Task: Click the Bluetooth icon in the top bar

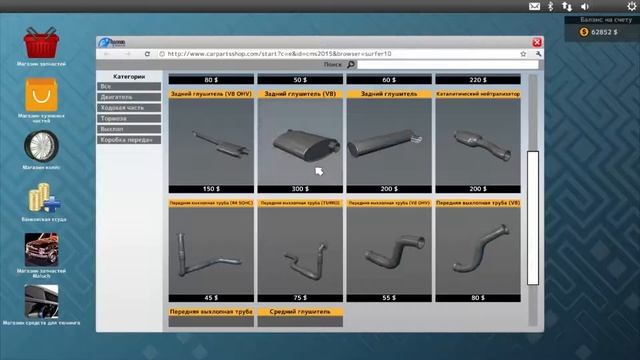Action: [550, 6]
